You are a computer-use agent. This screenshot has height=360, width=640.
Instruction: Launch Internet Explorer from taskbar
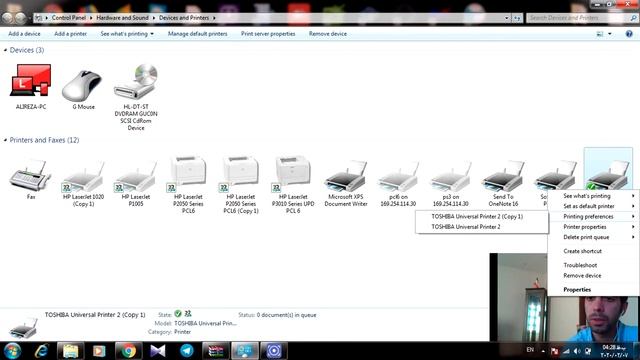pos(41,351)
